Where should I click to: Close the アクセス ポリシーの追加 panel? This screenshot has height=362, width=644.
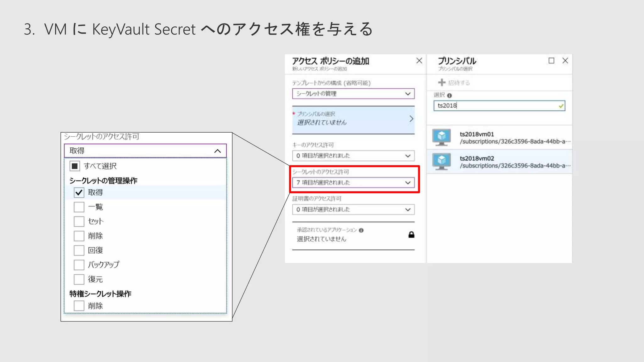[x=419, y=61]
